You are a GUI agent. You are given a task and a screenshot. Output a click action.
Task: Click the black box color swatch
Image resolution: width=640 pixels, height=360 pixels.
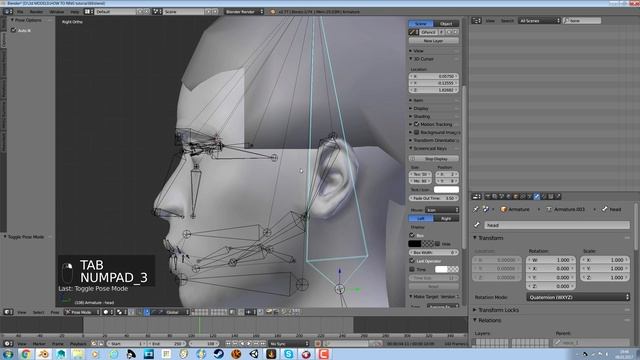pos(414,244)
